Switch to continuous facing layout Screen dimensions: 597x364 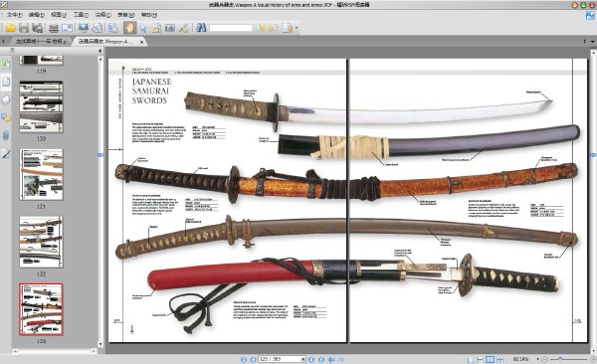pos(499,359)
